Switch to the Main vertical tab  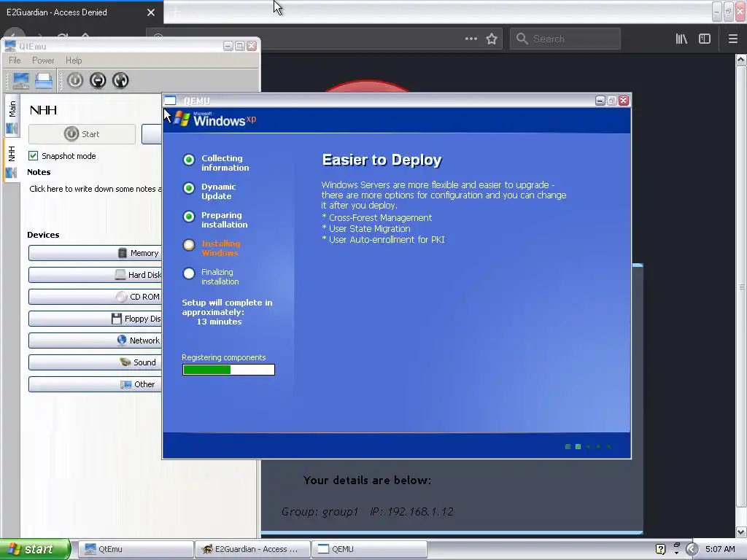12,116
